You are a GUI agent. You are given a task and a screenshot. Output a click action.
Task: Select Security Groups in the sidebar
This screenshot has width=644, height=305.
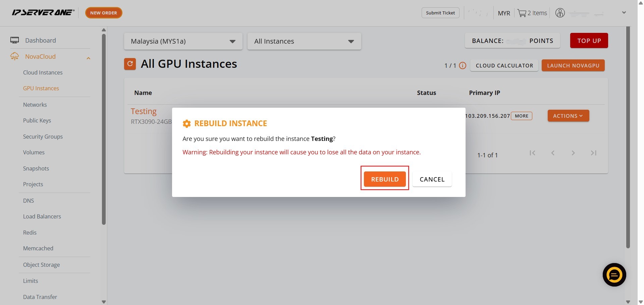(43, 137)
